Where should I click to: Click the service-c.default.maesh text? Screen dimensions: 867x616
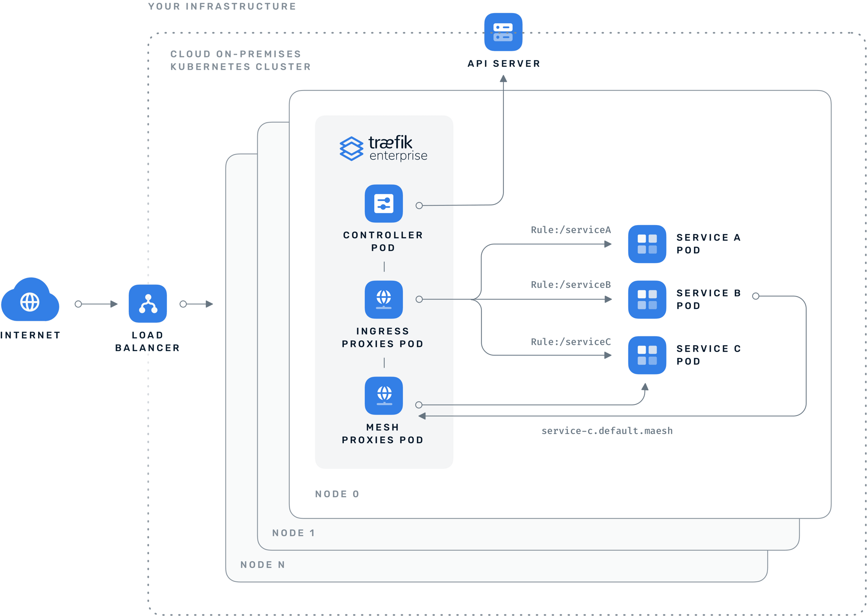coord(607,431)
